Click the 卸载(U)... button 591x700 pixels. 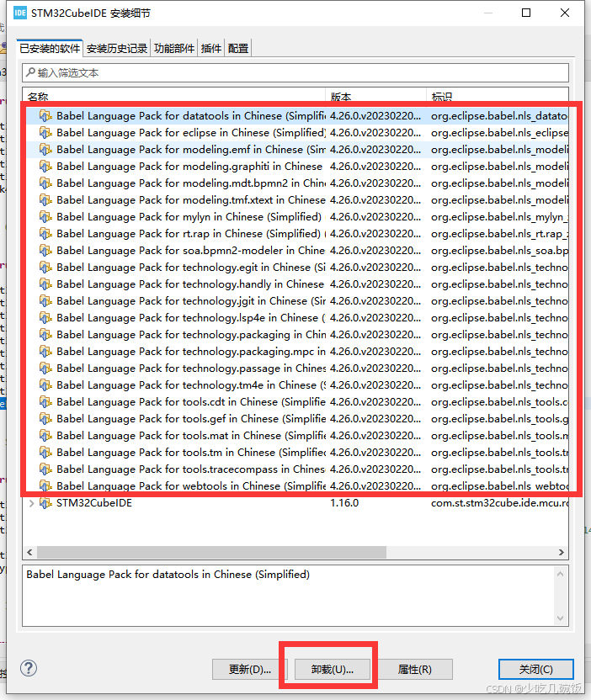point(333,669)
